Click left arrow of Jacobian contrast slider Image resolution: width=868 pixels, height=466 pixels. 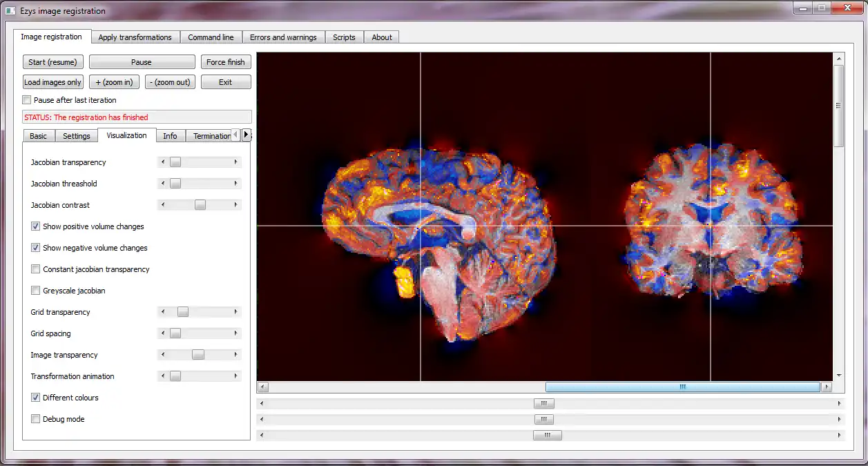(162, 205)
